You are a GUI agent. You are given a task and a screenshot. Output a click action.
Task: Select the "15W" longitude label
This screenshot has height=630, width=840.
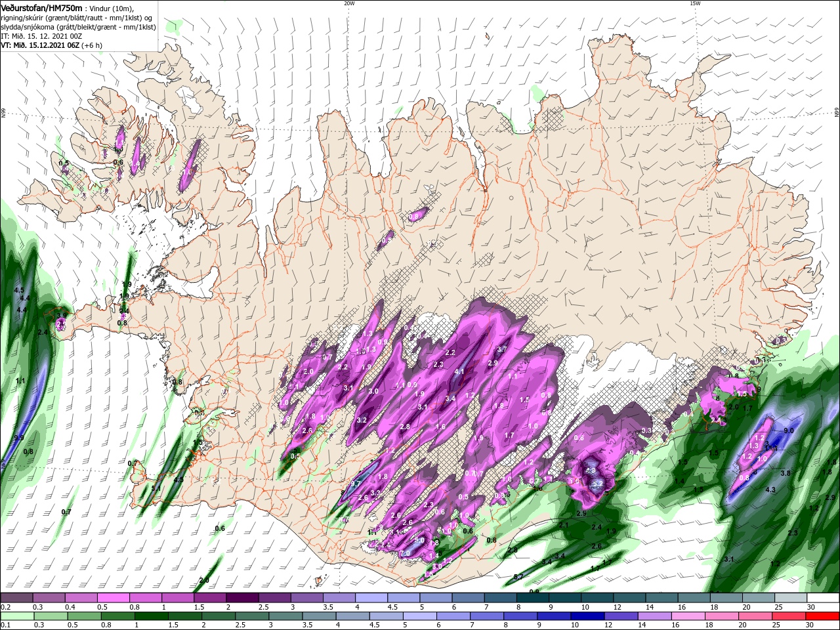tap(695, 3)
